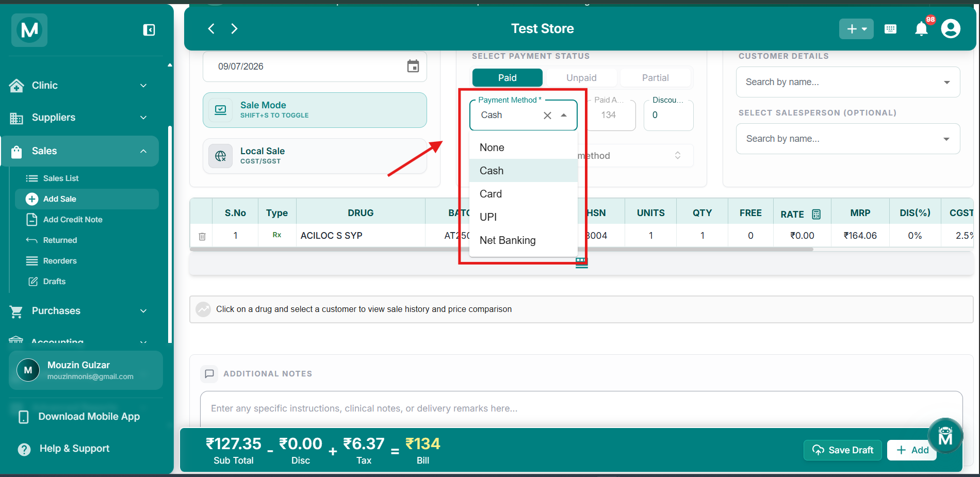Click the table resize handle icon
The width and height of the screenshot is (980, 477).
point(581,263)
